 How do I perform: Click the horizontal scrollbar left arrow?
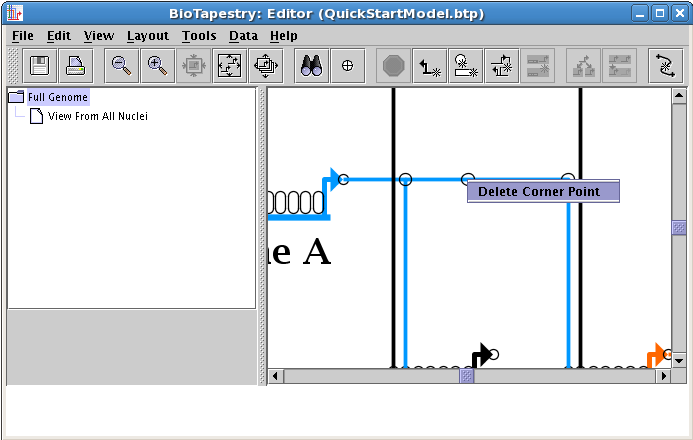276,377
